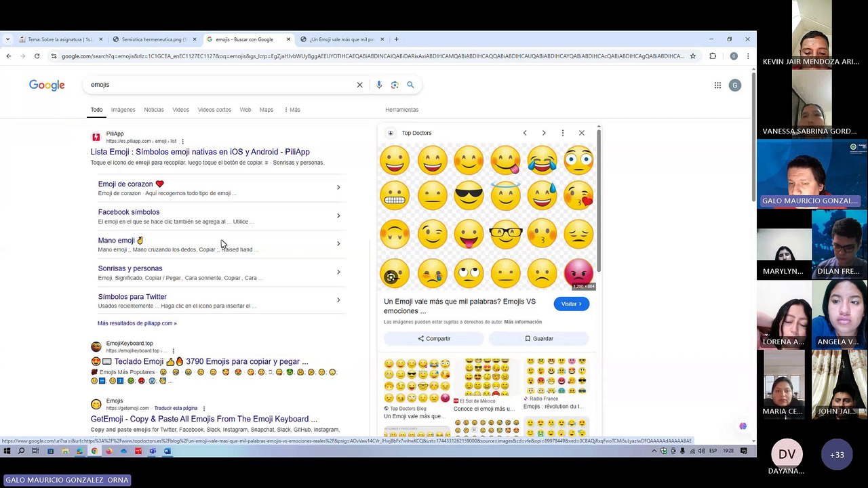Reload the current page
Viewport: 868px width, 488px height.
click(37, 56)
